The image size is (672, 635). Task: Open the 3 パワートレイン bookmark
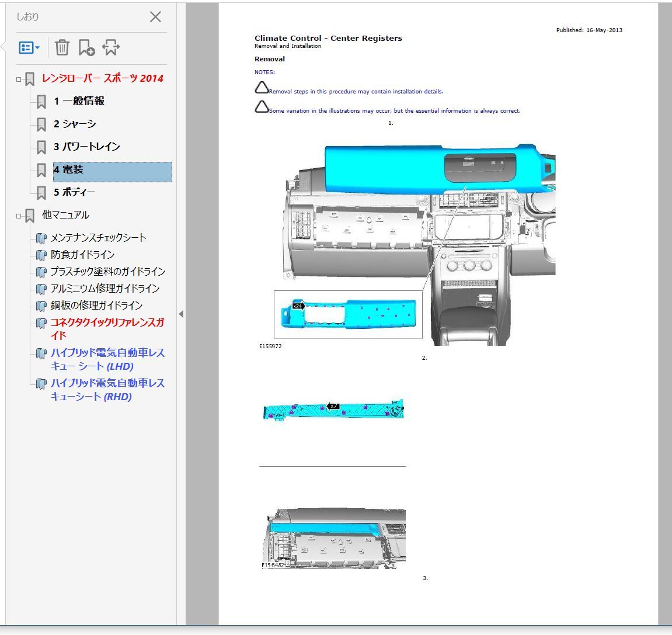pyautogui.click(x=87, y=147)
